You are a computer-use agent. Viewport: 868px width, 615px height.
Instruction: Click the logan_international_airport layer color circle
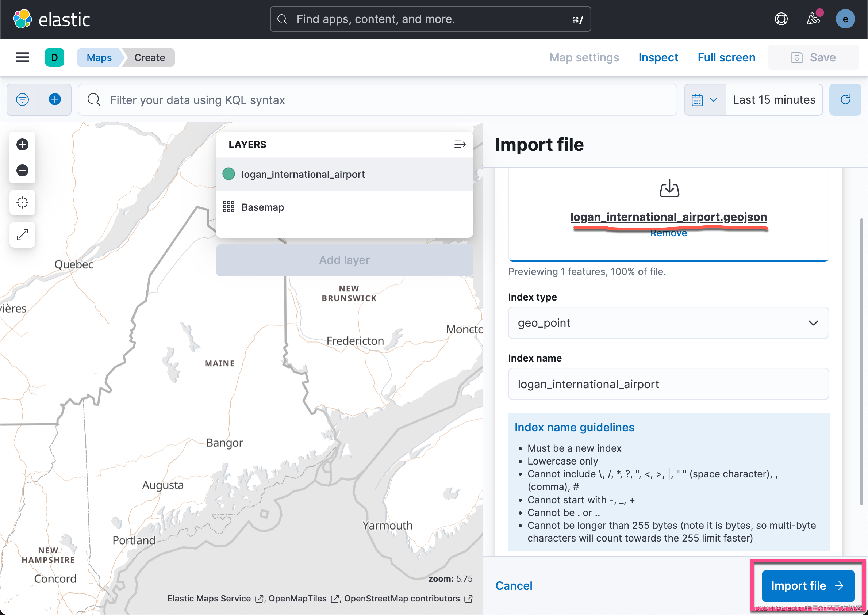[x=228, y=174]
